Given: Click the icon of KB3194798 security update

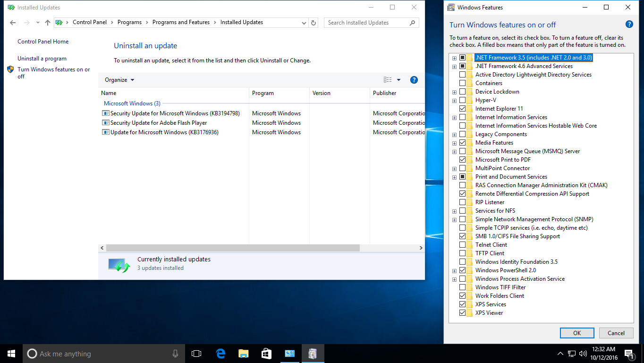Looking at the screenshot, I should pyautogui.click(x=106, y=113).
